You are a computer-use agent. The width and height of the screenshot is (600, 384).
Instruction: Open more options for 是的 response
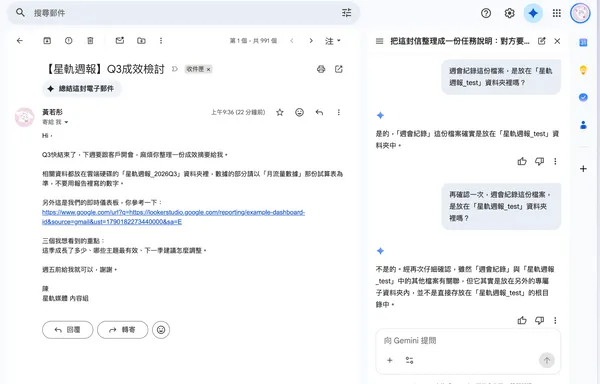tap(555, 161)
